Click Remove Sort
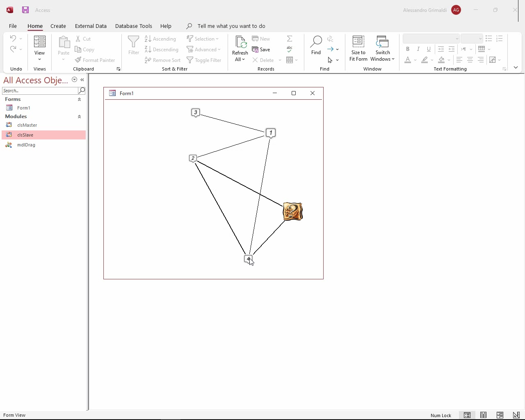525x420 pixels. (x=163, y=60)
